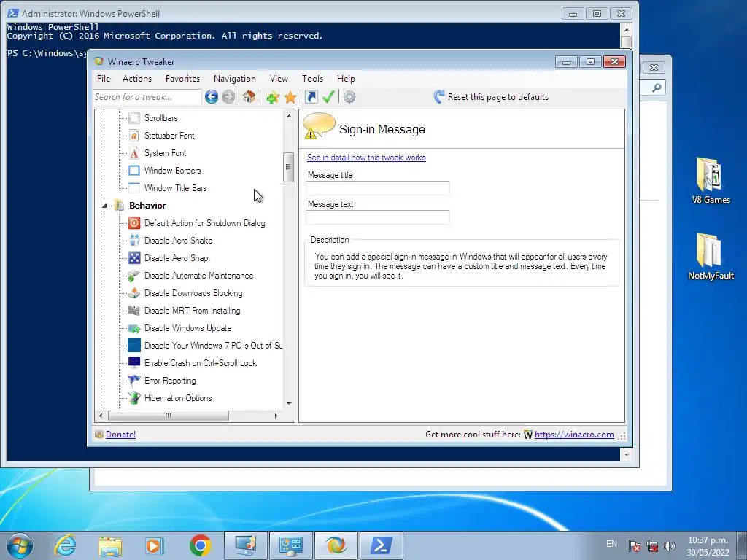747x560 pixels.
Task: Open settings gear icon in Winaero toolbar
Action: [x=349, y=97]
